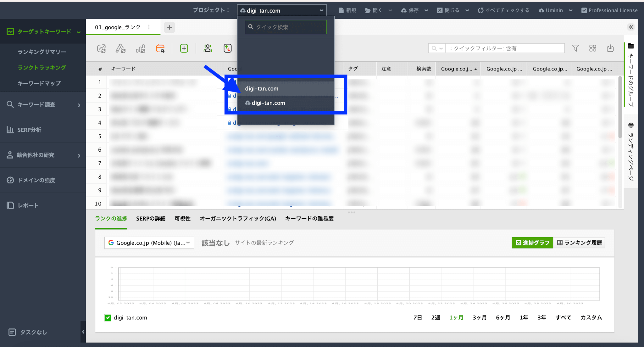644x347 pixels.
Task: Click the SERP分析 bar chart icon
Action: tap(10, 130)
